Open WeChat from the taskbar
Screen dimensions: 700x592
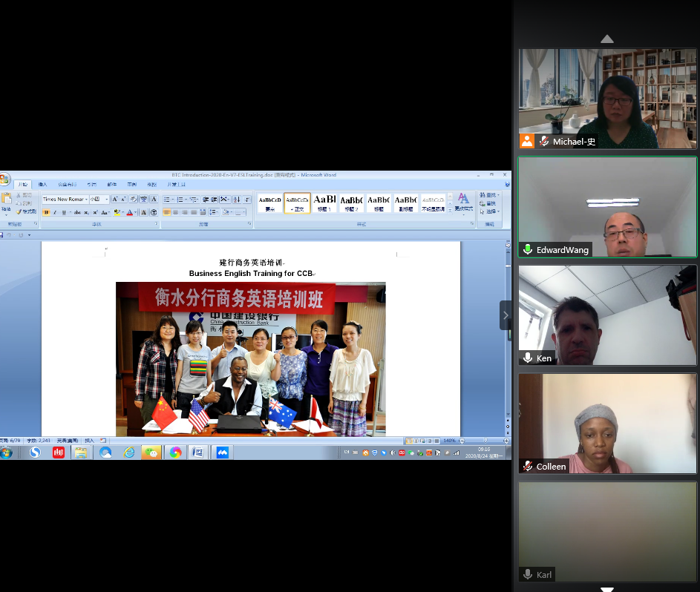click(151, 453)
